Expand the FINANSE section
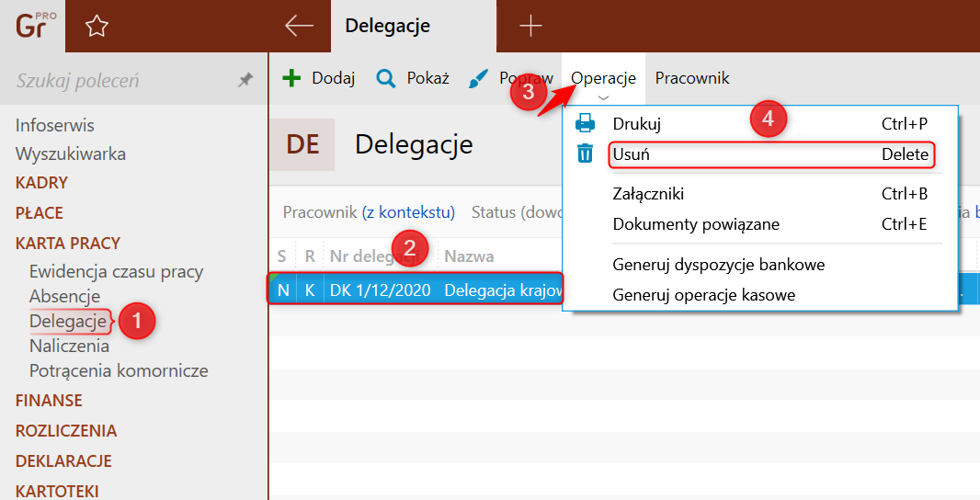 pos(49,400)
